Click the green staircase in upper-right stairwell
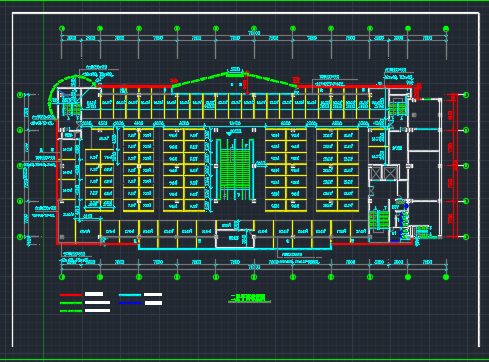This screenshot has height=362, width=489. 397,108
